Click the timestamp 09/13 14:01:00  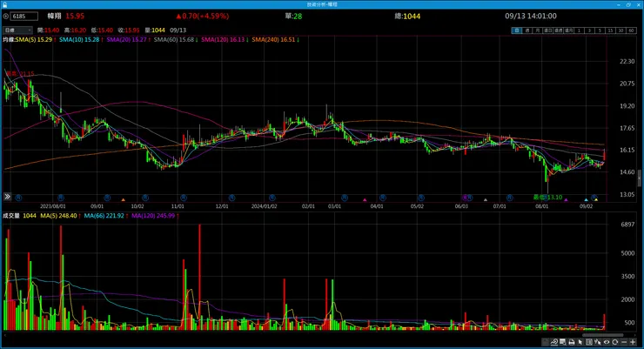pyautogui.click(x=531, y=16)
